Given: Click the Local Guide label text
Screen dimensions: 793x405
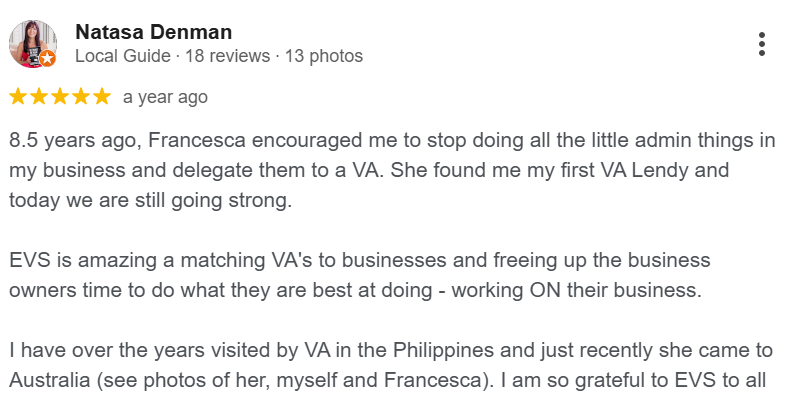Looking at the screenshot, I should (122, 56).
